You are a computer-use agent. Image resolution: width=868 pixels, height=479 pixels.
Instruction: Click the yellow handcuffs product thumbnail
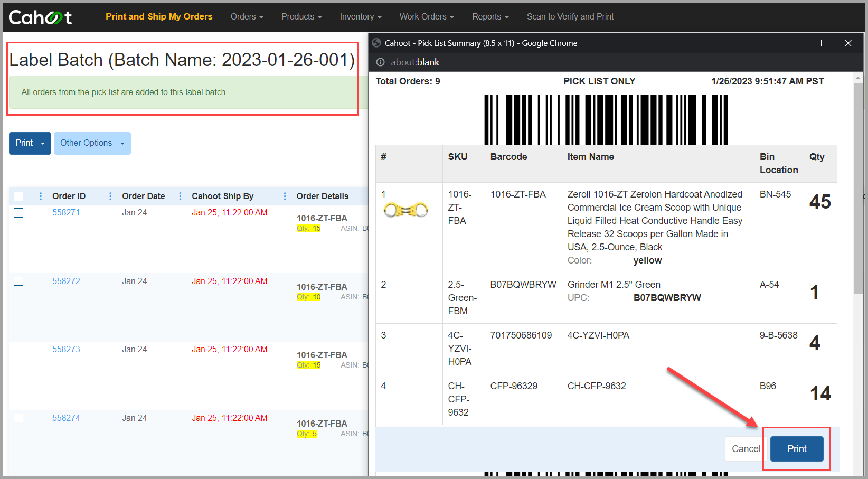pos(405,210)
